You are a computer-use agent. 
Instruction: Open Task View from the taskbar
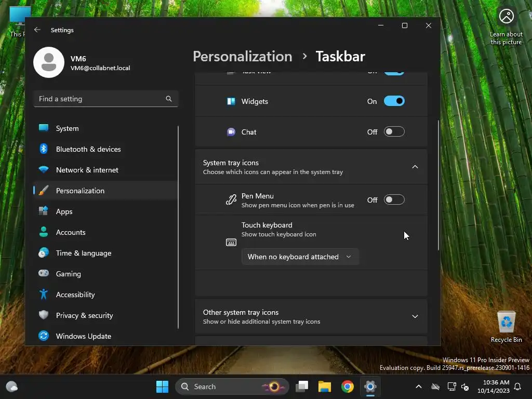point(302,387)
